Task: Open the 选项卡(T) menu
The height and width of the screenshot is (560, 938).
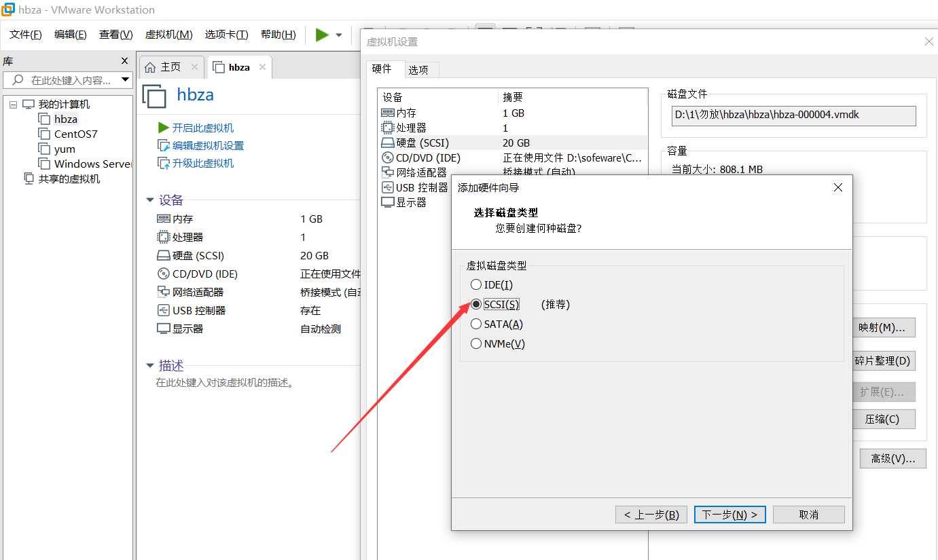Action: coord(227,35)
